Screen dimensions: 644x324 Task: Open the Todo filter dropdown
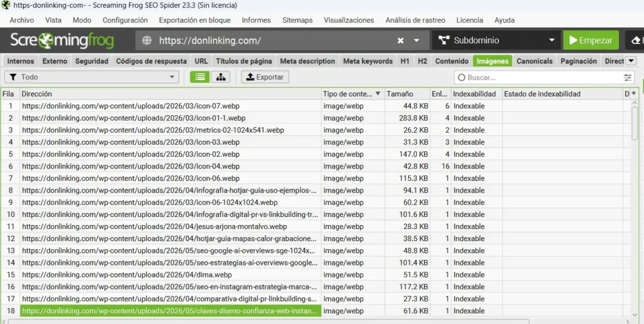(x=92, y=77)
